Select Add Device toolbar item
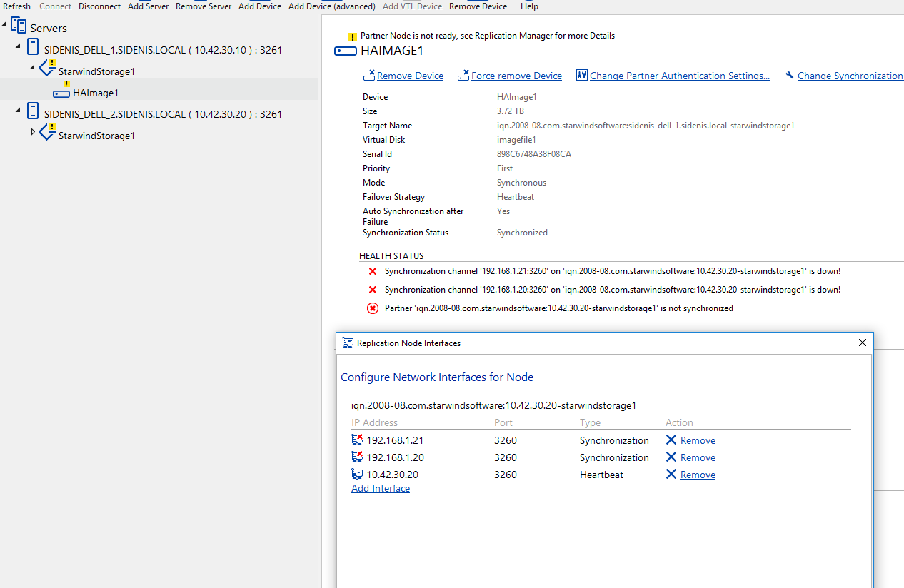 260,6
